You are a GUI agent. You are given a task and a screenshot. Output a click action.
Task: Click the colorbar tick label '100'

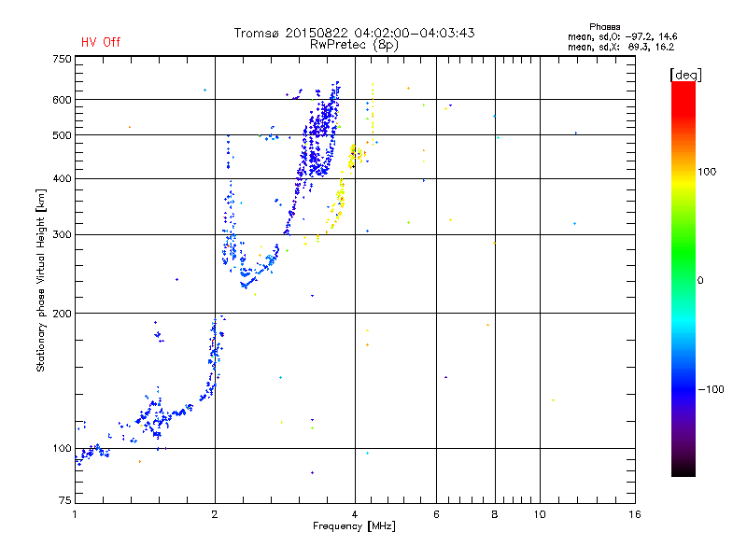pyautogui.click(x=707, y=172)
